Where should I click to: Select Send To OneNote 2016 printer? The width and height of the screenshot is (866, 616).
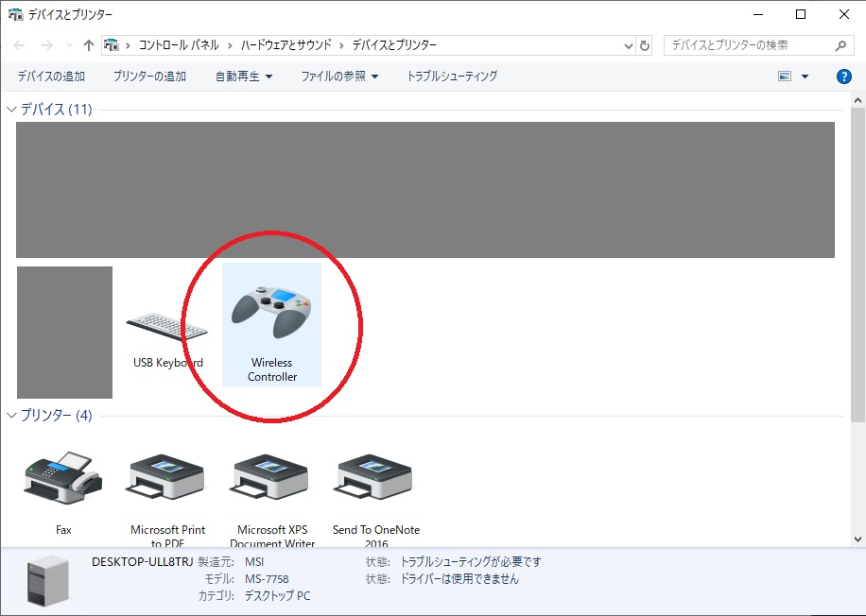(x=375, y=479)
